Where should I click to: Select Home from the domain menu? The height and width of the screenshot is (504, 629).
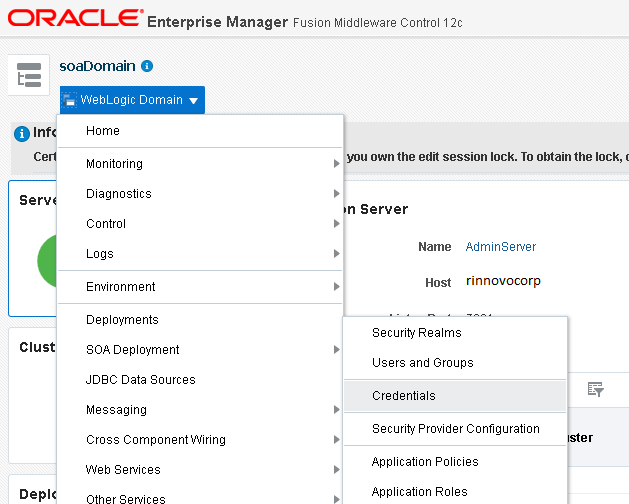pyautogui.click(x=200, y=131)
